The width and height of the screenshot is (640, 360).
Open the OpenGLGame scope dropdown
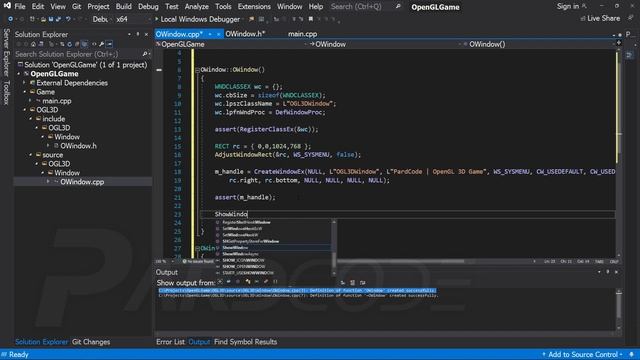click(232, 44)
